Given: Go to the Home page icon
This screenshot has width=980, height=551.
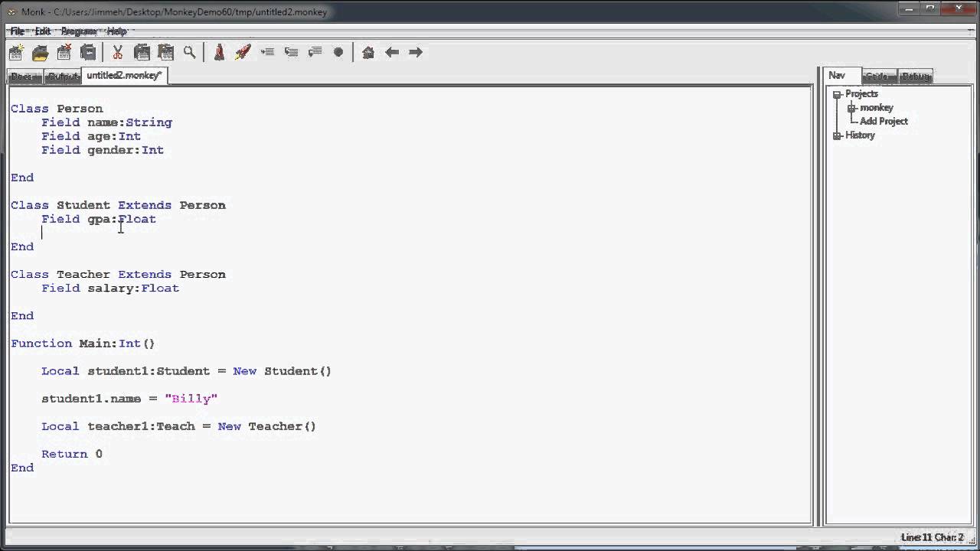Looking at the screenshot, I should point(368,52).
